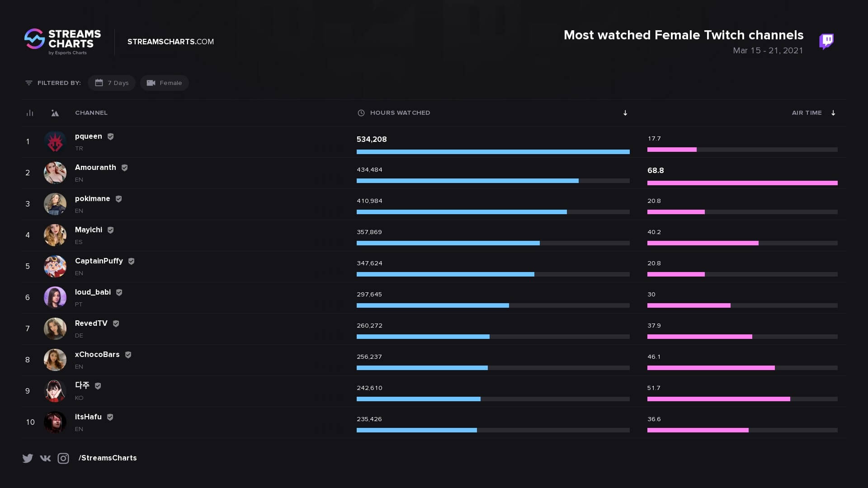The image size is (868, 488).
Task: Open the pokimane channel name
Action: click(x=93, y=199)
